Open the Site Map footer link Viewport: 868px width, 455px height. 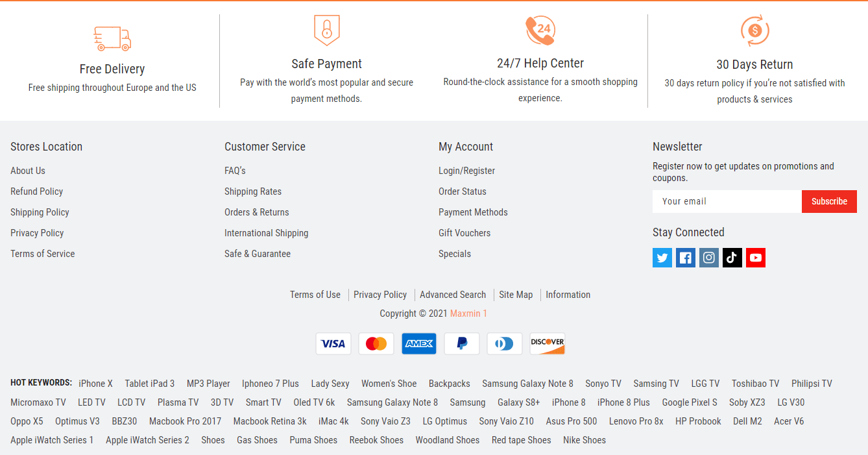point(516,295)
